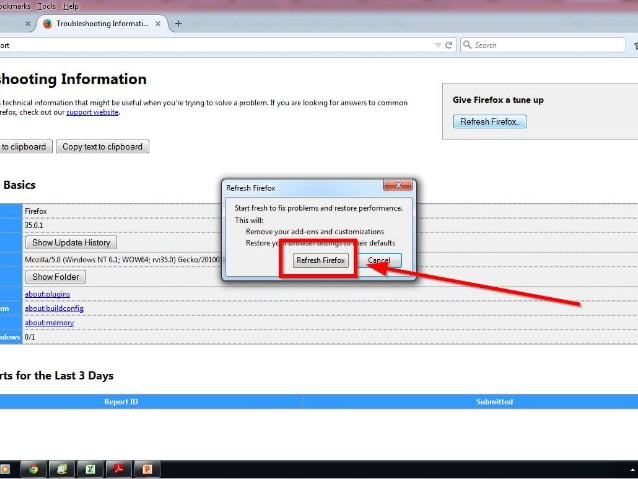
Task: Click the search magnifier icon
Action: coord(467,44)
